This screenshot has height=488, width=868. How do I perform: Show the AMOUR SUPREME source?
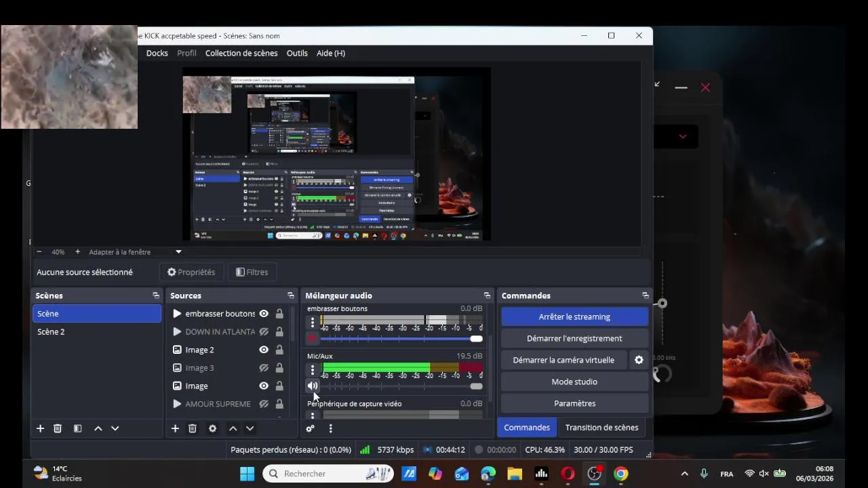click(x=264, y=404)
